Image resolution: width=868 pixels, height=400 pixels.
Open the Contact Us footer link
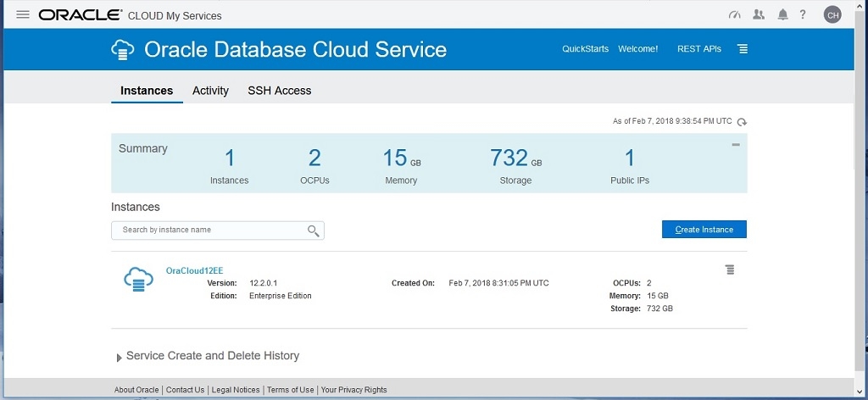[x=185, y=390]
